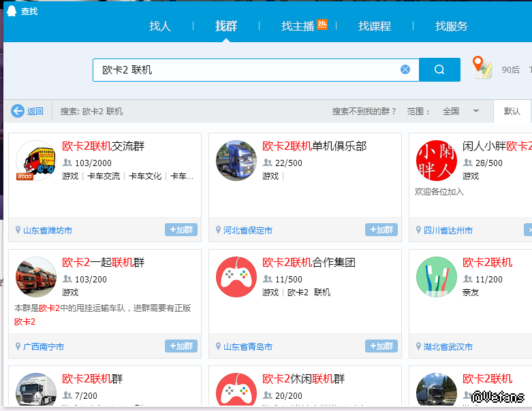Click the QQ penguin icon in title bar

[x=12, y=11]
